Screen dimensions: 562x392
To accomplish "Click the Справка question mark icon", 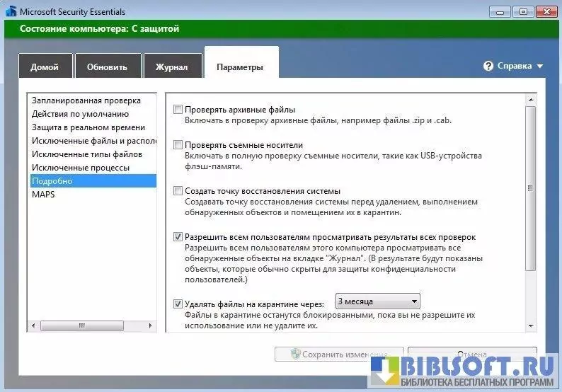I will (488, 66).
